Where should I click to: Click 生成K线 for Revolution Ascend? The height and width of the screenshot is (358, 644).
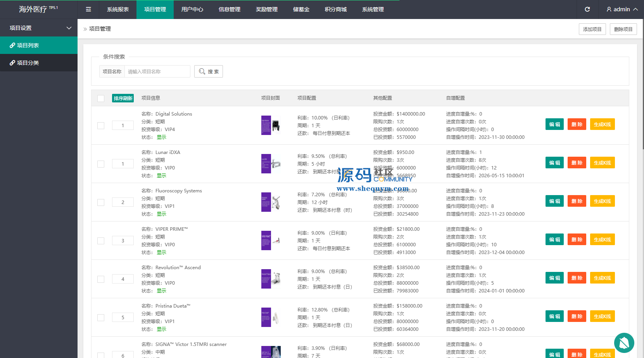603,278
